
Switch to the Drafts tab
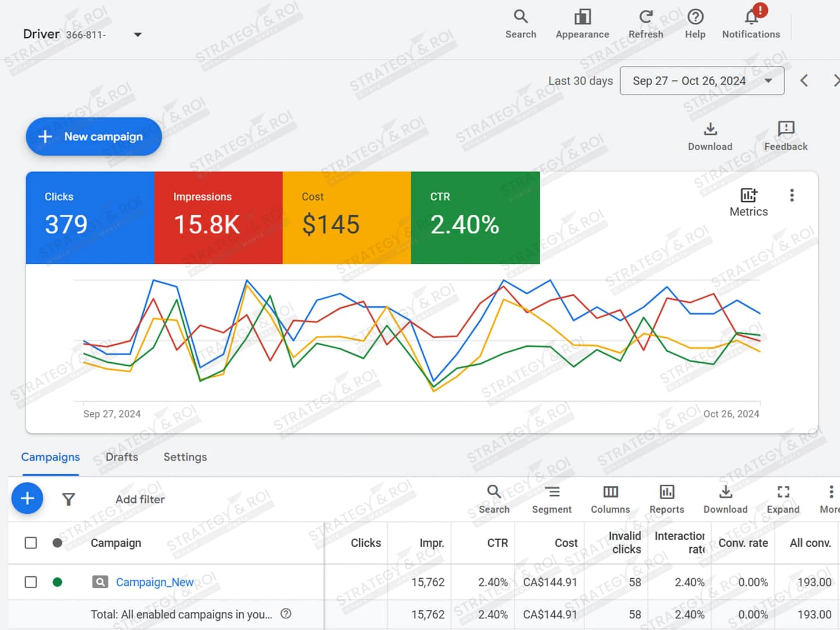(x=121, y=457)
